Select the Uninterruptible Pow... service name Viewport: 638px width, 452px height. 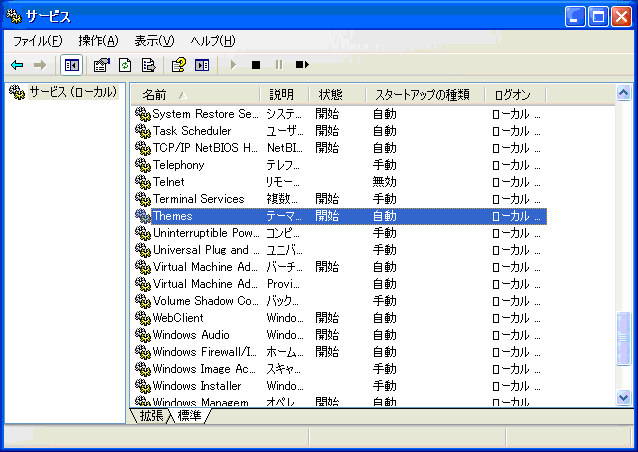pos(206,233)
